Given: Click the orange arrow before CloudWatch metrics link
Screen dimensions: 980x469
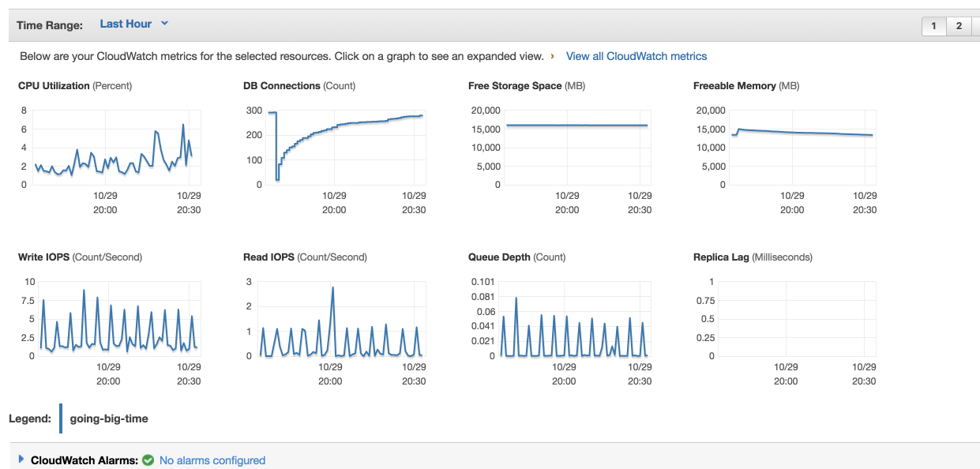Looking at the screenshot, I should click(x=552, y=56).
